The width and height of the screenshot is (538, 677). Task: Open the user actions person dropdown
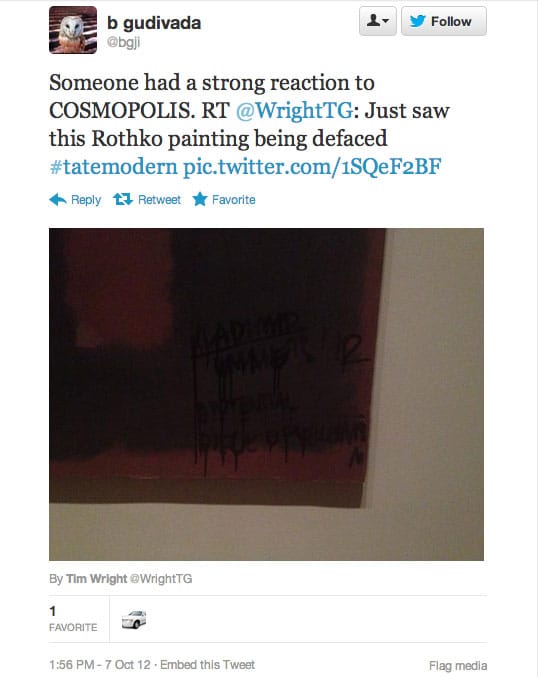pyautogui.click(x=378, y=21)
